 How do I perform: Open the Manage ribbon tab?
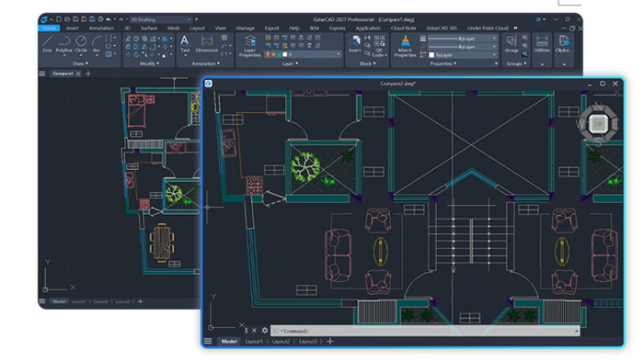point(246,28)
